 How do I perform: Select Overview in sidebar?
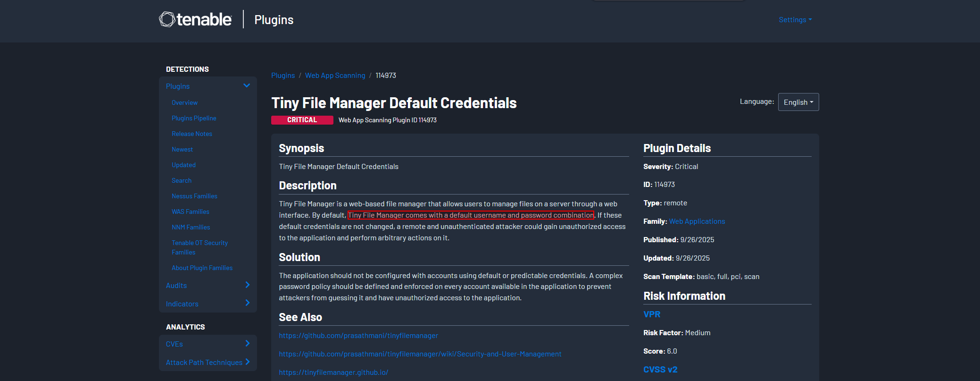[184, 102]
